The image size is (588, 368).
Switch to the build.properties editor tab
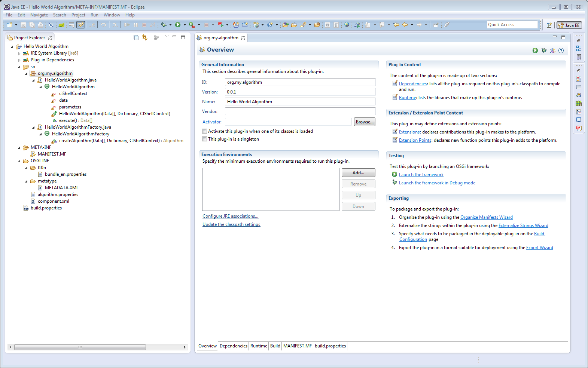(330, 346)
